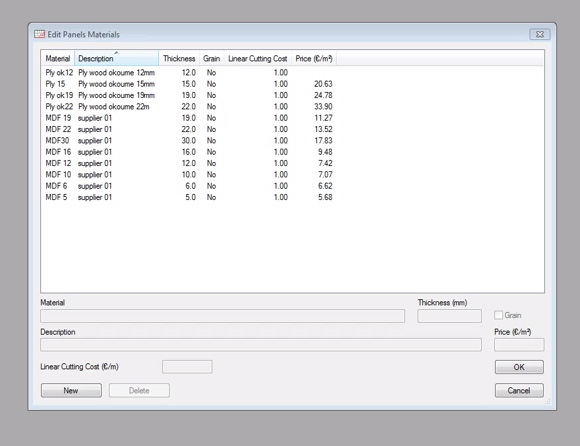The width and height of the screenshot is (580, 446).
Task: Confirm changes with the OK button
Action: coord(519,367)
